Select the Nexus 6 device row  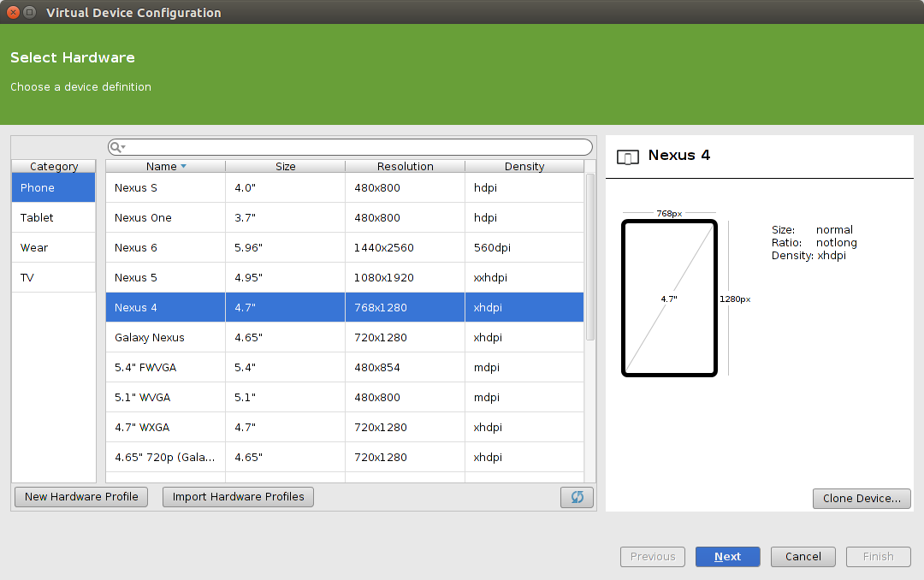pyautogui.click(x=345, y=247)
